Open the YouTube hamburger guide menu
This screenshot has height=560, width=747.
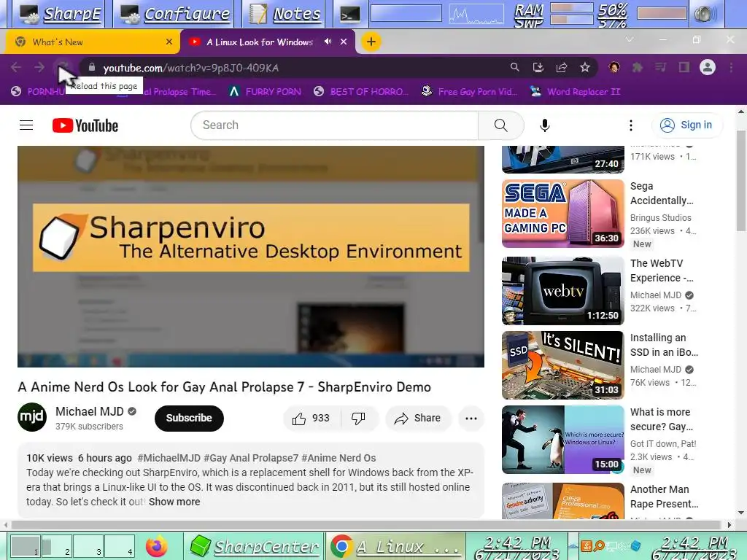point(26,125)
